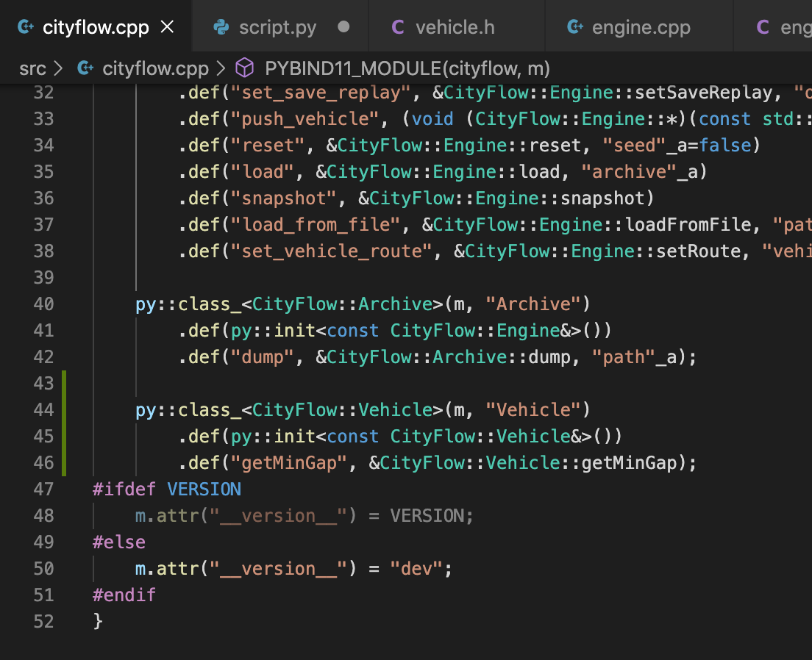Click the C++ file icon on cityflow.cpp tab
Screen dimensions: 812x660
[x=25, y=26]
